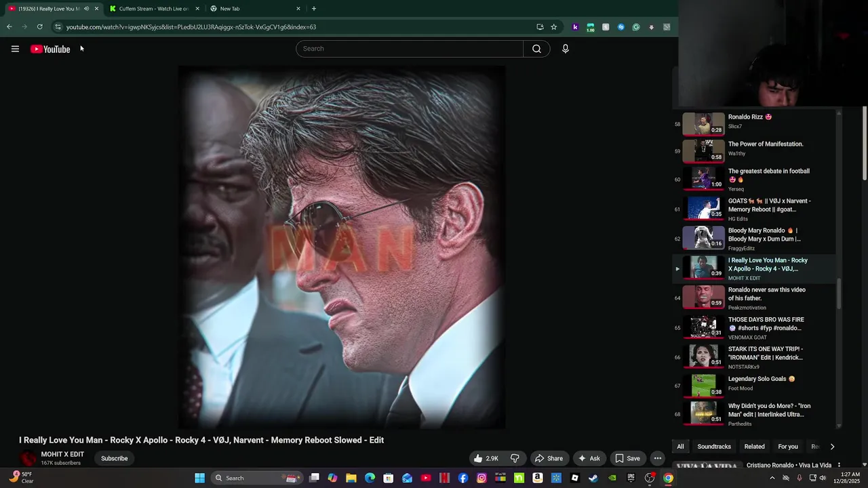Click the install app icon in address bar
The image size is (868, 488).
pyautogui.click(x=540, y=27)
